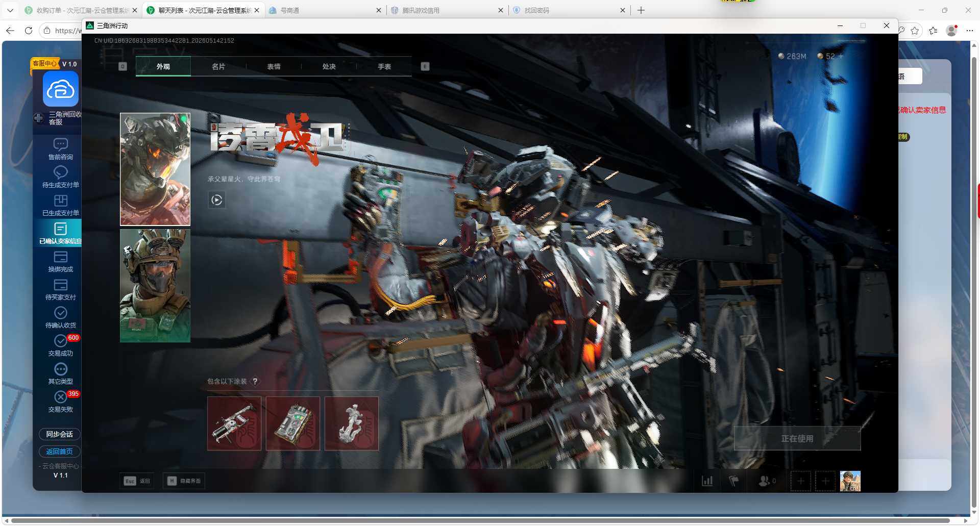Open 已生成支付单 in the sidebar
The image size is (980, 526).
click(x=60, y=205)
